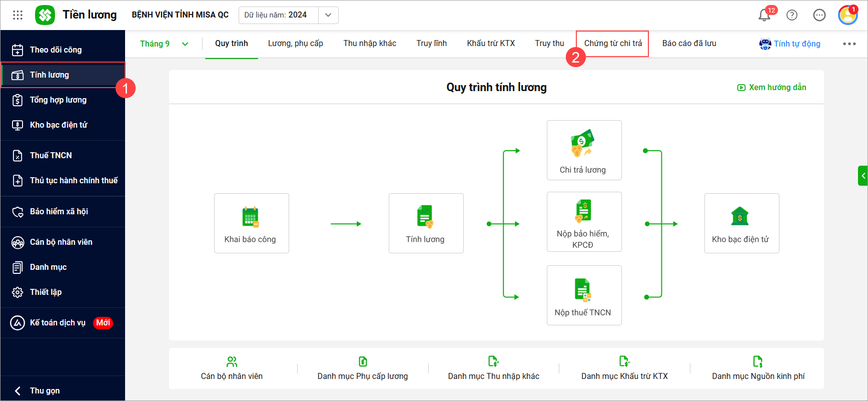Switch to the Truy thu tab
Screen dimensions: 868x401
tap(549, 44)
